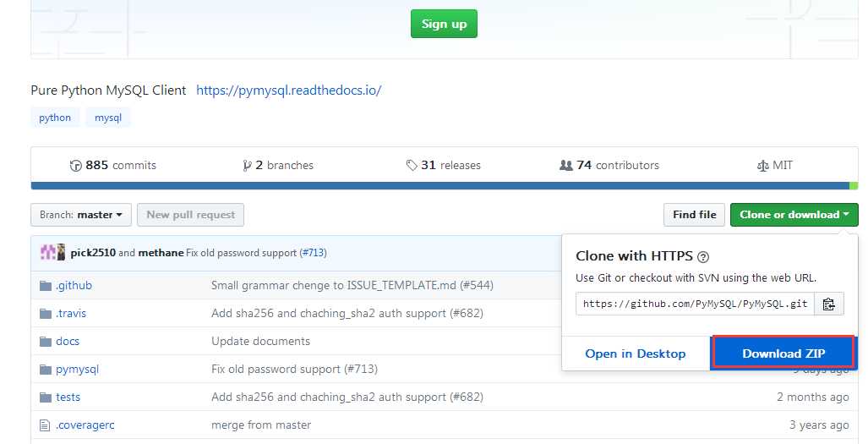
Task: Open the tests folder
Action: (x=68, y=397)
